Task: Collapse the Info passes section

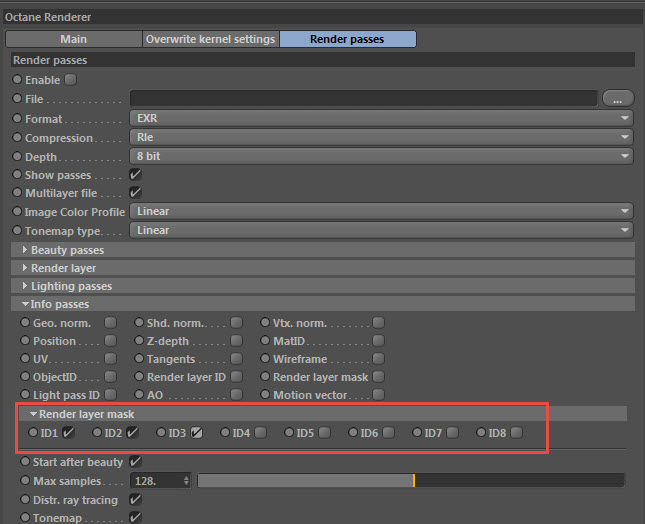Action: [x=323, y=304]
